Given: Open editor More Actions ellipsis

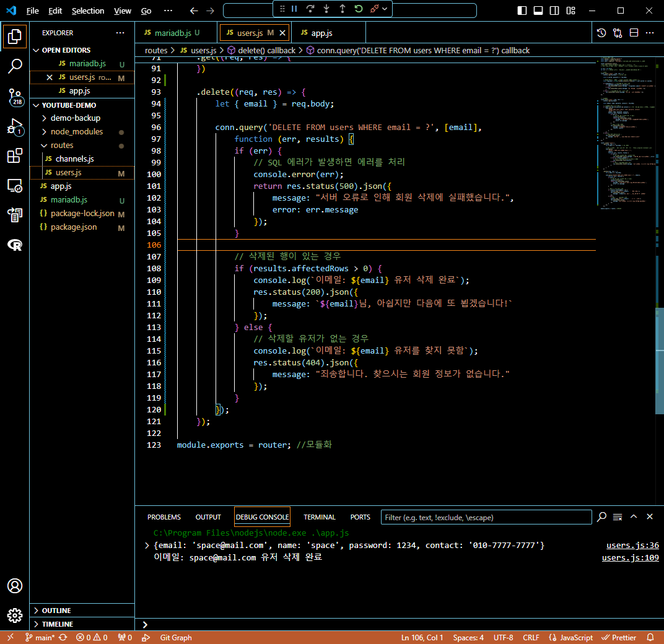Looking at the screenshot, I should tap(650, 33).
